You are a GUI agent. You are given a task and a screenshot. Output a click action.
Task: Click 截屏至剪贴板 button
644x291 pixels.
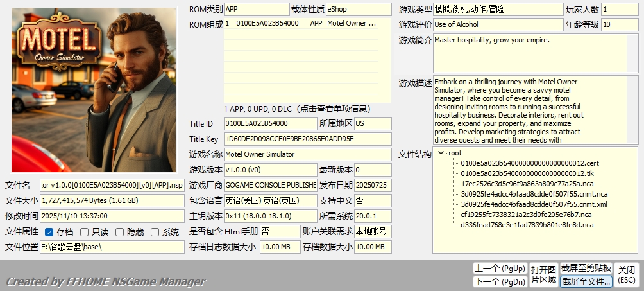tap(586, 269)
